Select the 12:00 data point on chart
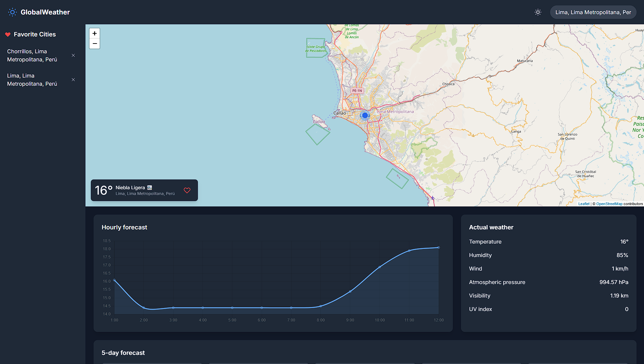This screenshot has height=364, width=644. point(439,247)
